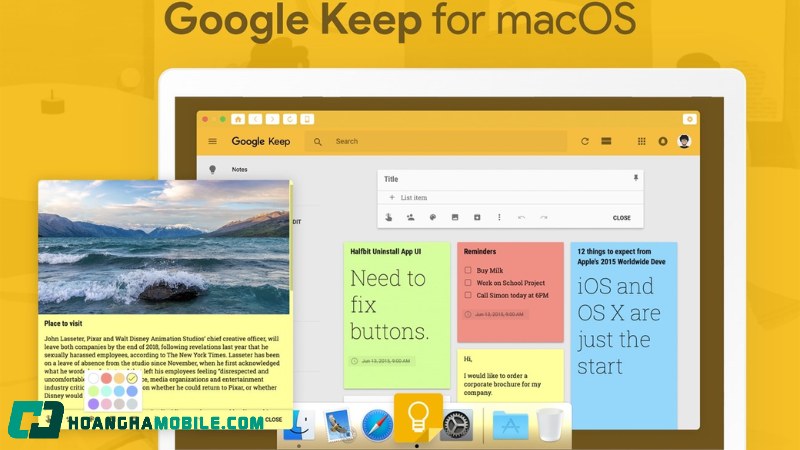Choose the purple color swatch
This screenshot has width=800, height=450.
pos(93,404)
